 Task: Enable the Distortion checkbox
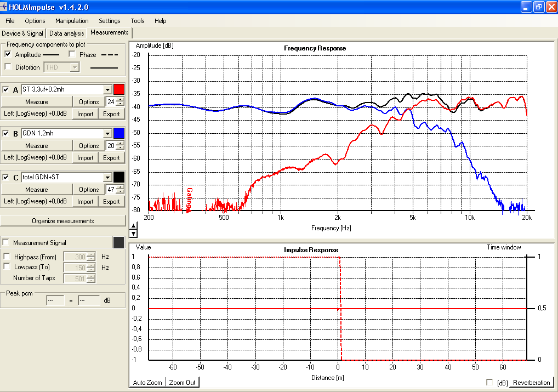pos(8,66)
